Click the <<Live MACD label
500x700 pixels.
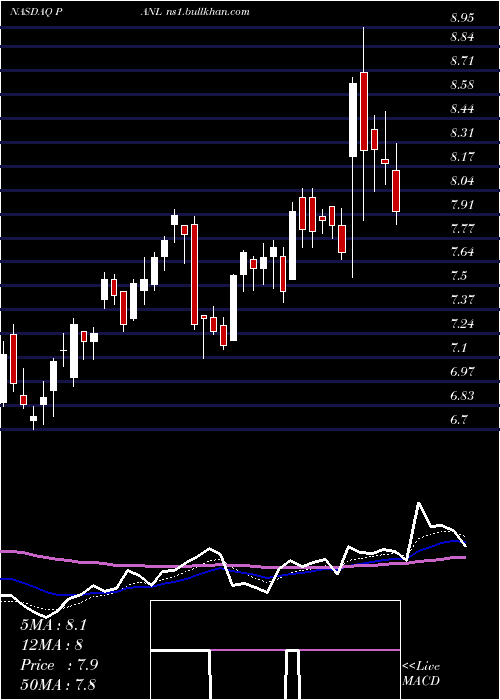click(x=421, y=673)
